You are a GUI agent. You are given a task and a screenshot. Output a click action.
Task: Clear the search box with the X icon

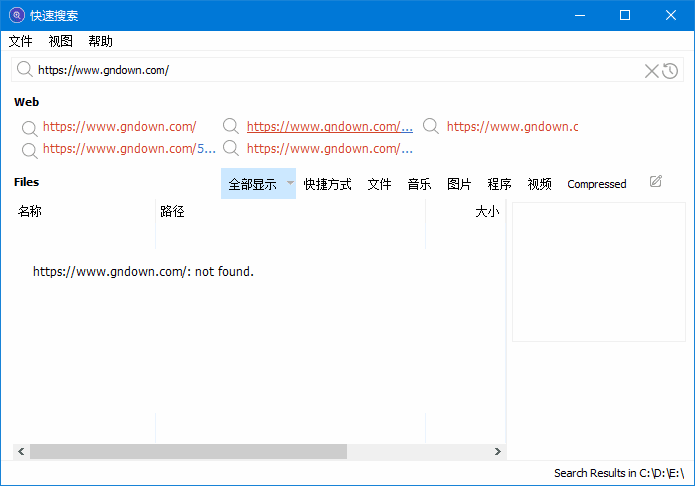651,71
